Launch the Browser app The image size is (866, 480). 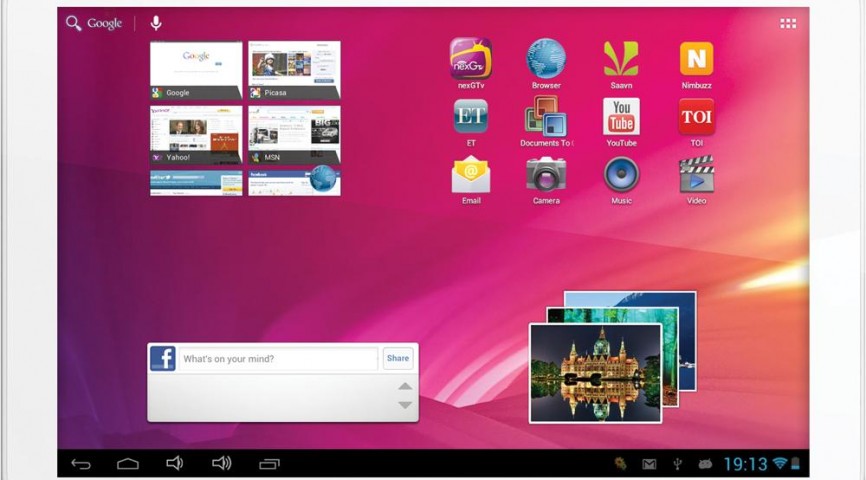point(546,59)
